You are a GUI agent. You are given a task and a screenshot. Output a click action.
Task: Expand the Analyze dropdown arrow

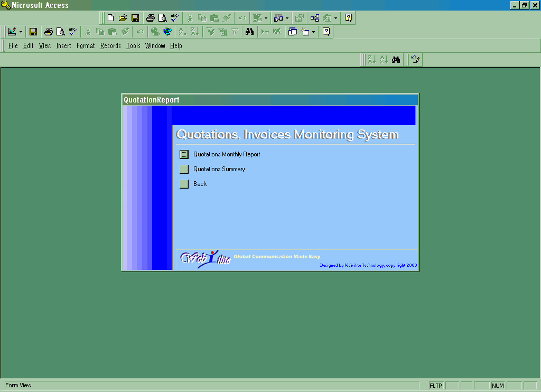(286, 18)
